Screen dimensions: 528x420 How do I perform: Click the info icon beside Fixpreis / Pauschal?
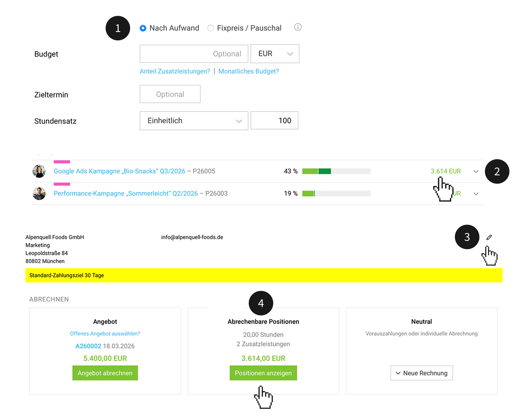[298, 27]
